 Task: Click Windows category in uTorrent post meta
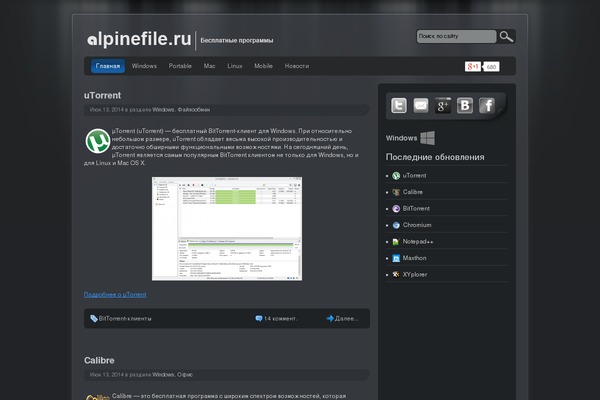[x=163, y=109]
